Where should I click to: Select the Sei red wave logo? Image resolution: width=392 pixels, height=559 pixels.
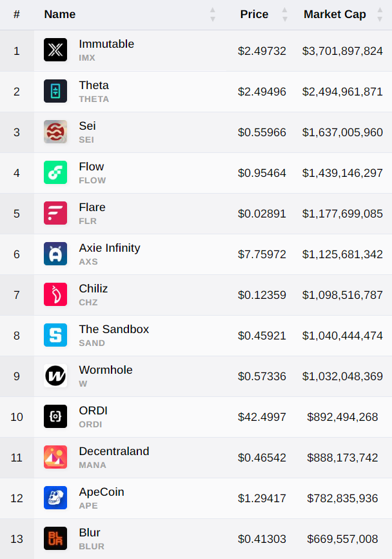coord(55,132)
